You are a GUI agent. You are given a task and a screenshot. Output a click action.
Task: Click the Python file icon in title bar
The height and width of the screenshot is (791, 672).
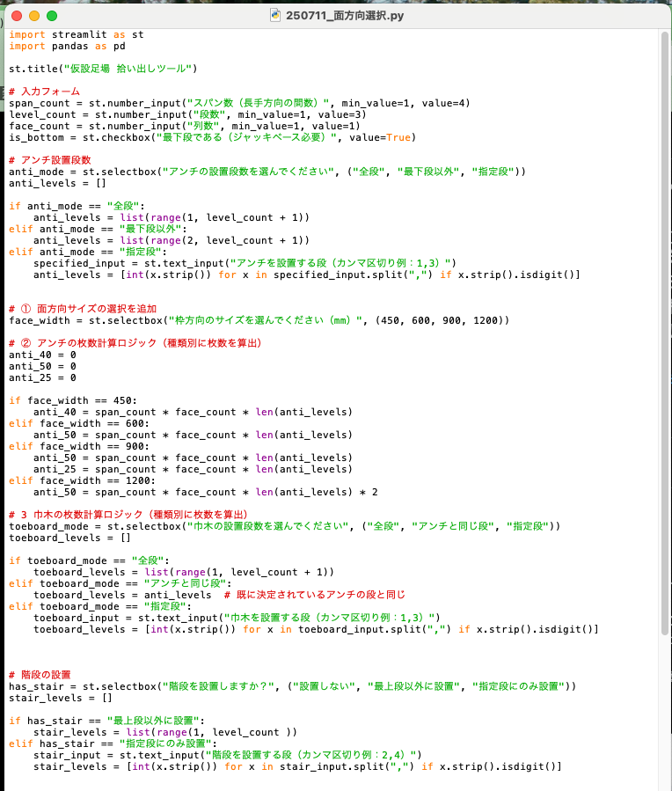(x=274, y=15)
